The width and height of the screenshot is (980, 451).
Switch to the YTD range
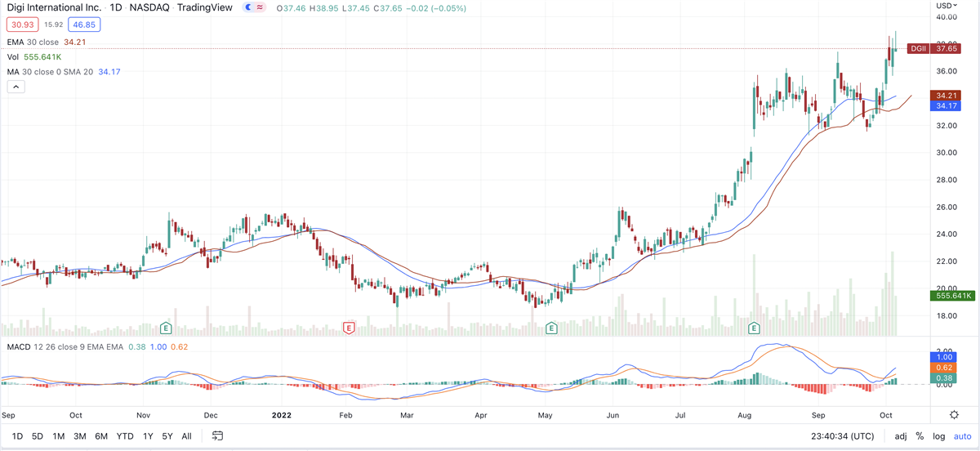coord(125,436)
